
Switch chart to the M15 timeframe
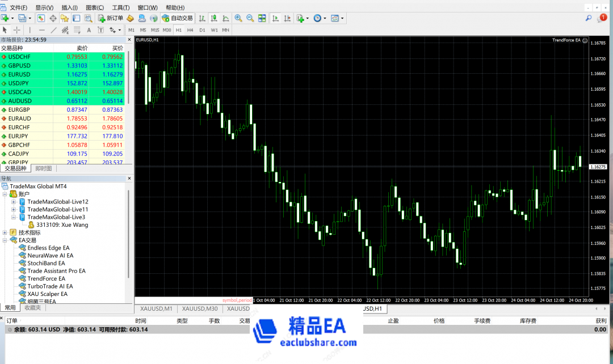[x=155, y=30]
